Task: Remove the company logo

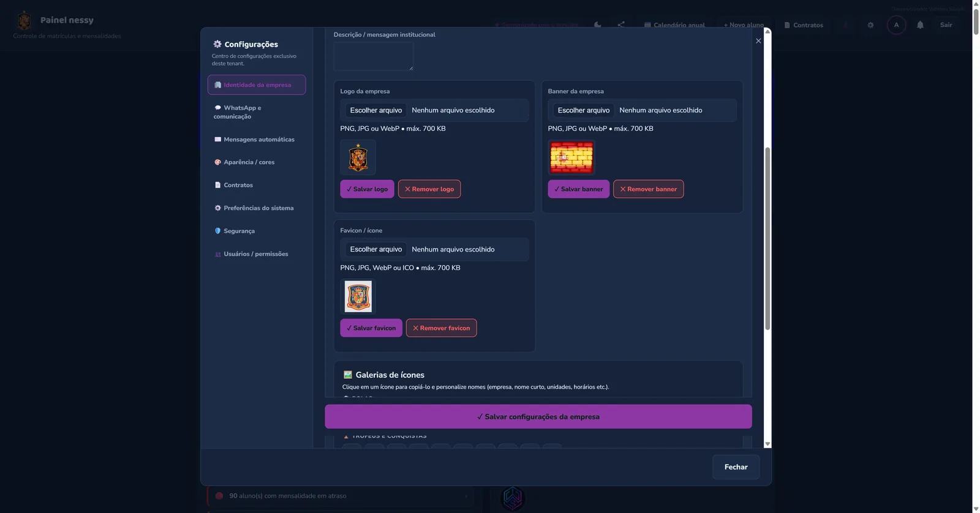Action: (429, 189)
